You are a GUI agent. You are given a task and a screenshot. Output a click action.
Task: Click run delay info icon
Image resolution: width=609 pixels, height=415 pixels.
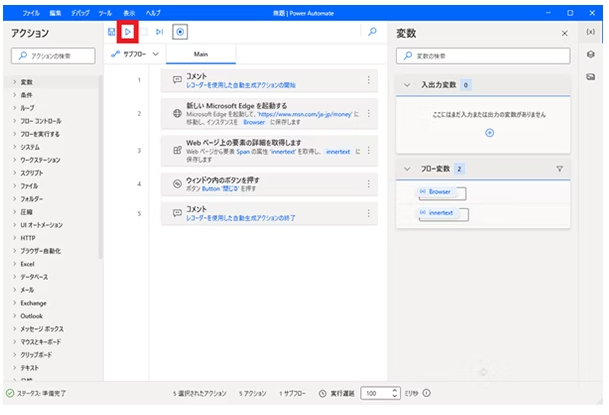point(426,393)
